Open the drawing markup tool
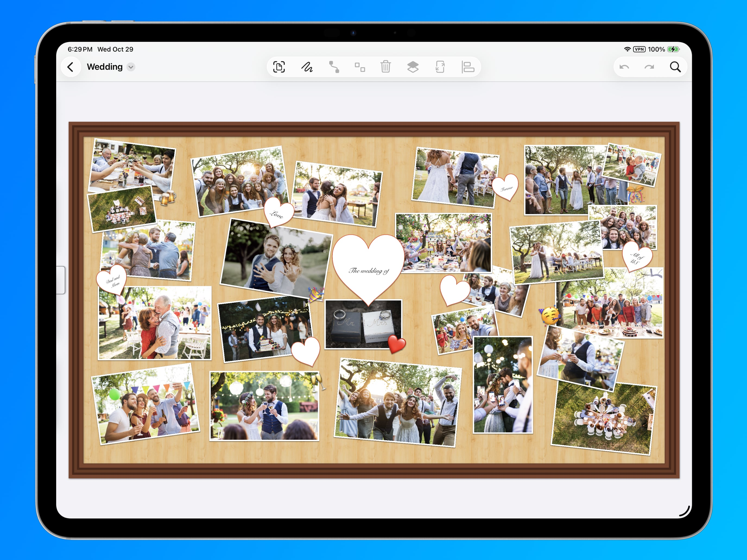This screenshot has width=747, height=560. 307,67
